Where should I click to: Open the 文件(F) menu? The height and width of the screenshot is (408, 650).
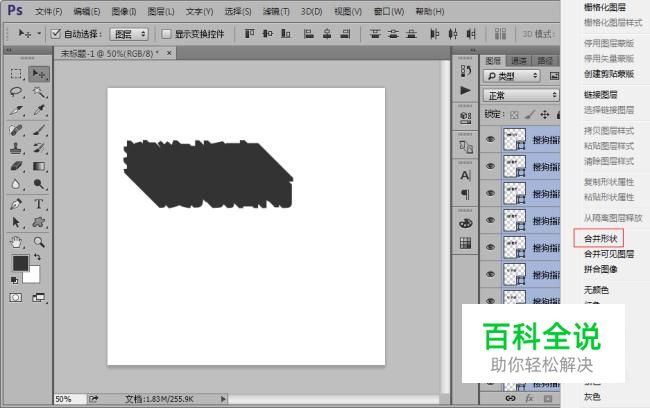click(49, 11)
